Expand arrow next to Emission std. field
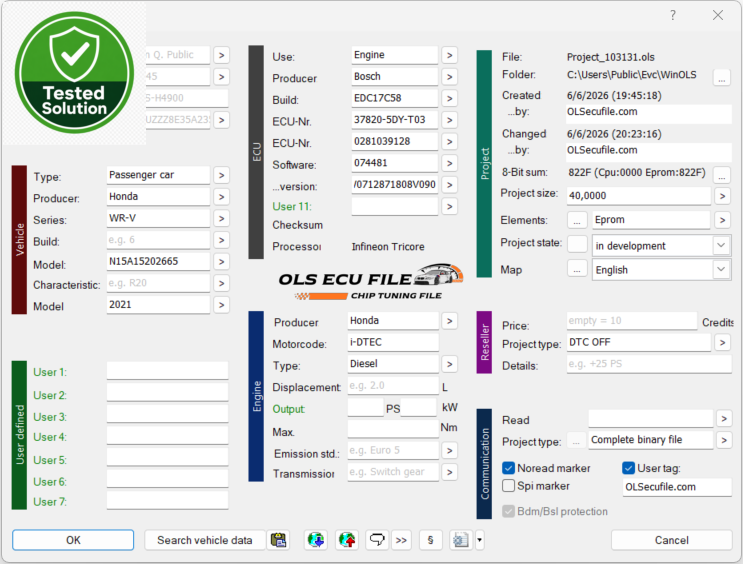The height and width of the screenshot is (564, 743). click(449, 451)
